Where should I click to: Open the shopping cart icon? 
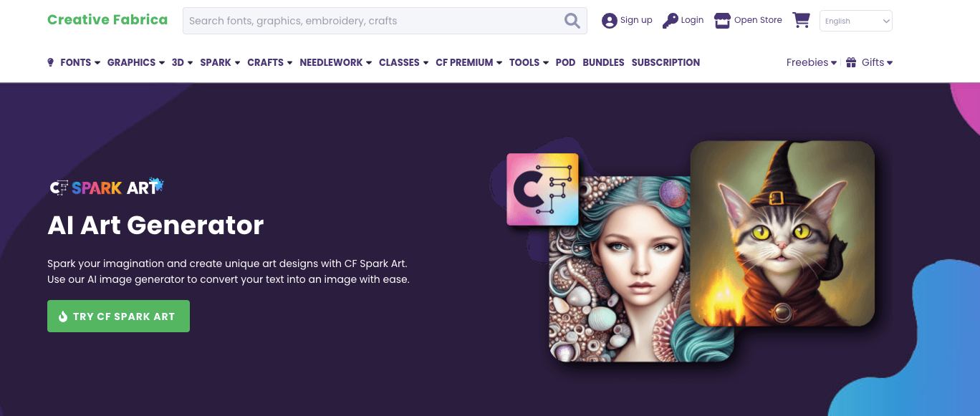801,20
